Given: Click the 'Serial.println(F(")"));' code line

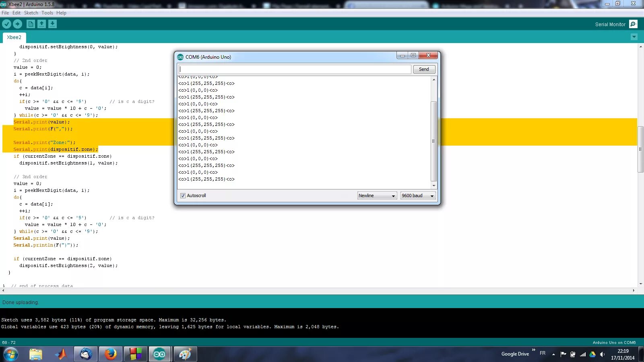Looking at the screenshot, I should (x=46, y=245).
